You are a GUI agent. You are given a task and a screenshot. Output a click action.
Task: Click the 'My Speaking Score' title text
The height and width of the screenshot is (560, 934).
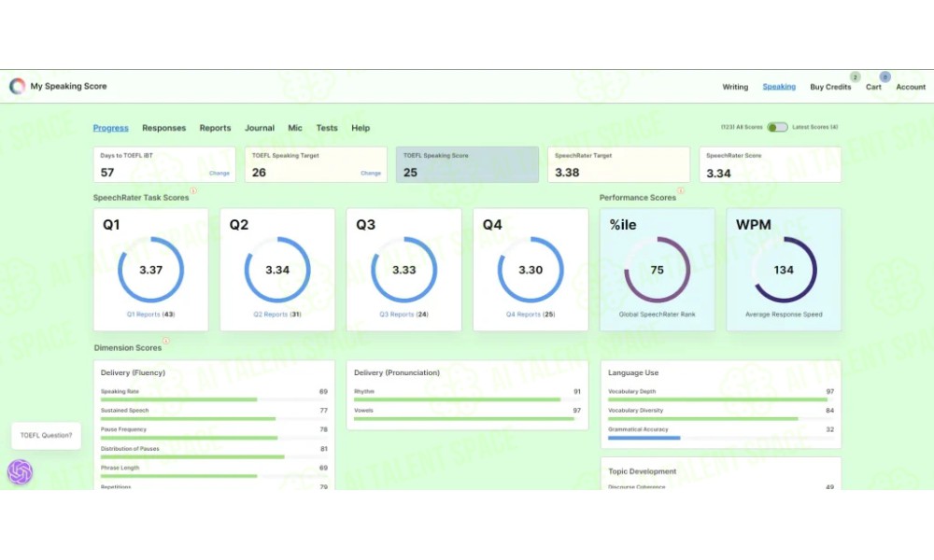point(68,86)
